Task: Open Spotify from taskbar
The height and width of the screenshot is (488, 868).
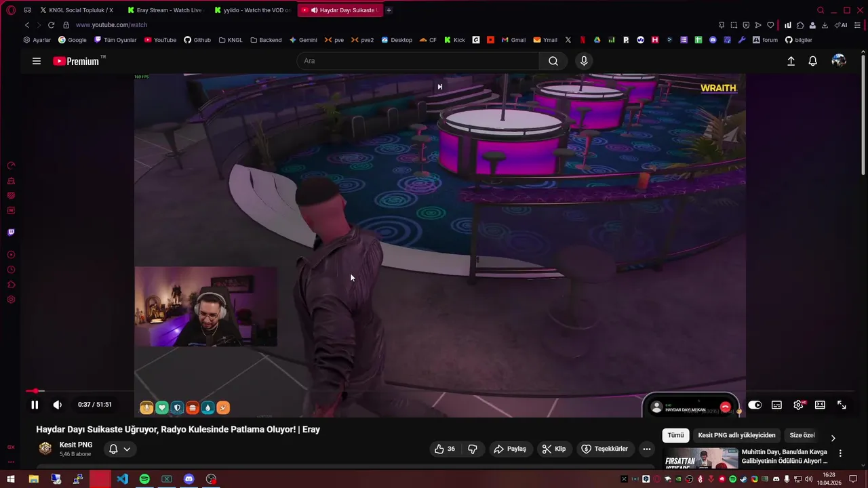Action: coord(144,479)
